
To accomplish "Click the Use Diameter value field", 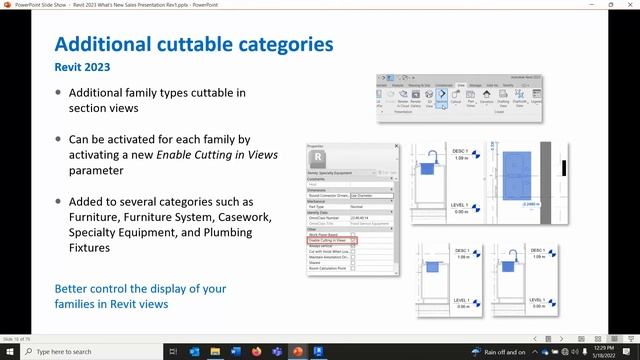I will click(x=372, y=196).
